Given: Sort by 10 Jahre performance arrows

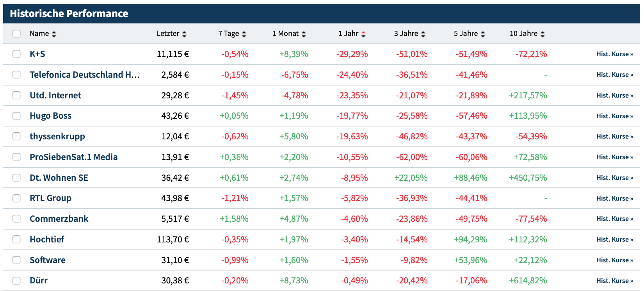Looking at the screenshot, I should [543, 34].
